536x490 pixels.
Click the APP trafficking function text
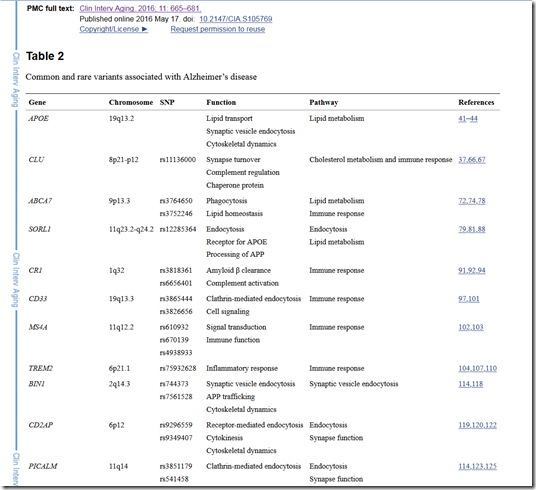tap(230, 397)
